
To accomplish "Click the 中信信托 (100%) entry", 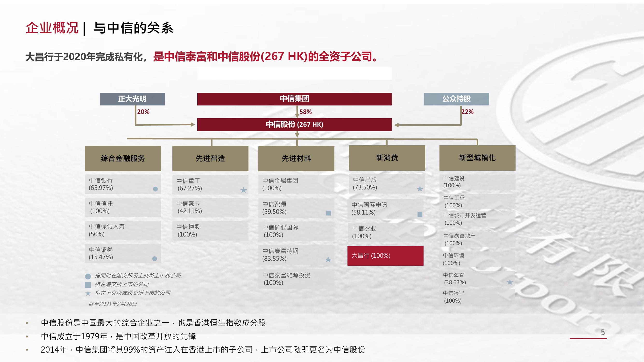I will click(123, 207).
